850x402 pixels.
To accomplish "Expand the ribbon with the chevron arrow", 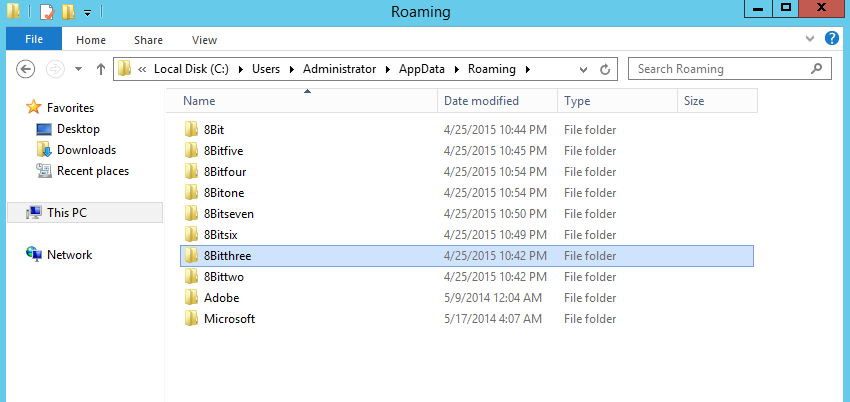I will (x=810, y=39).
